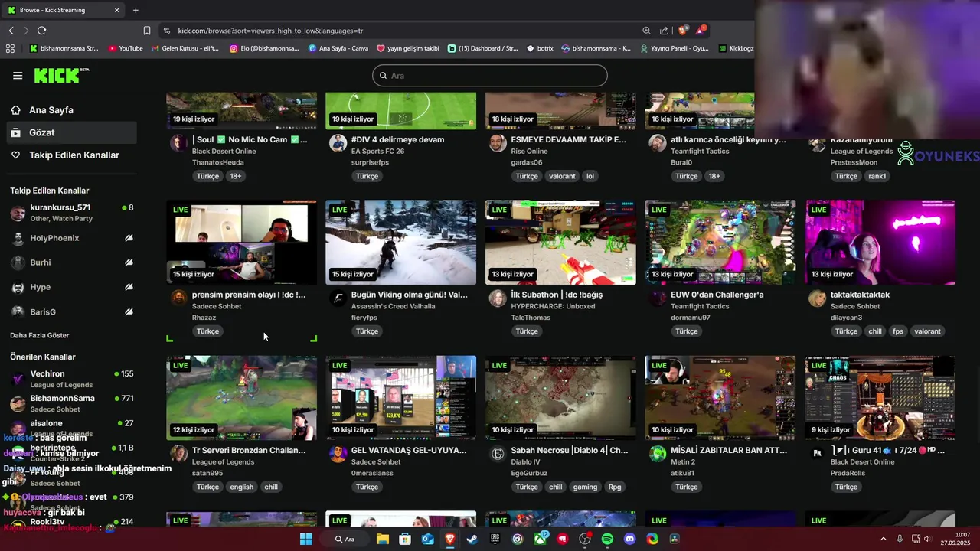Image resolution: width=980 pixels, height=551 pixels.
Task: Open title 'Bugün Viking olma günü!'
Action: click(409, 295)
